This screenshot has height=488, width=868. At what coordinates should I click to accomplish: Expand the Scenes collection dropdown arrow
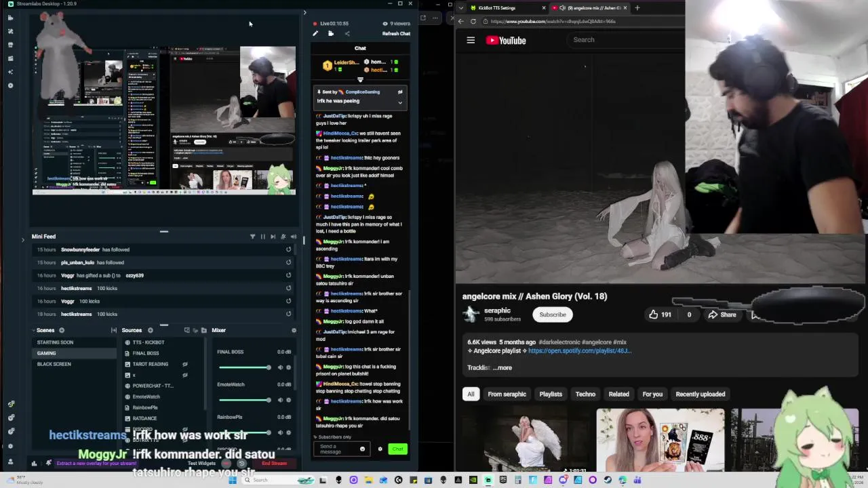(34, 330)
